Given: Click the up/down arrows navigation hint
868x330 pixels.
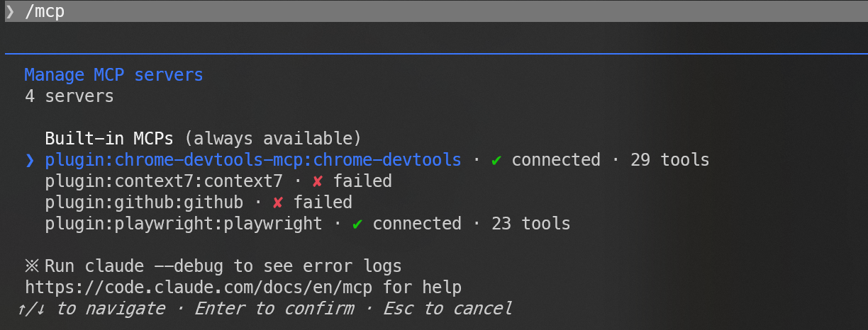Looking at the screenshot, I should [34, 309].
